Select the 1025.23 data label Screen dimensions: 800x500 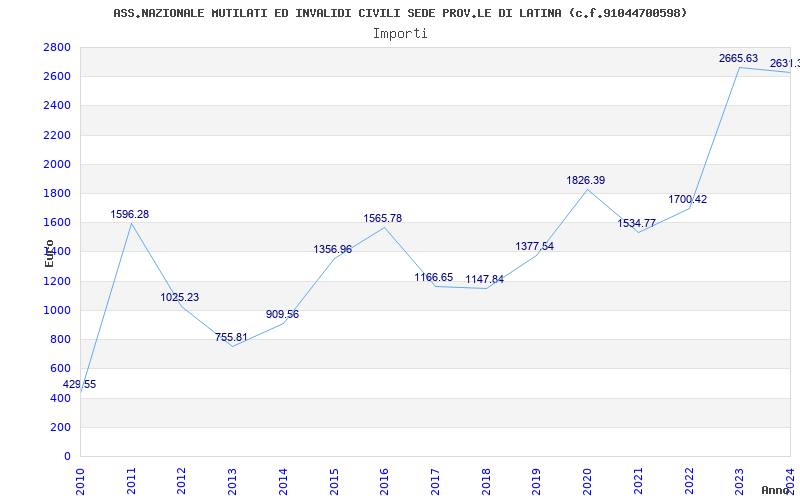[180, 297]
